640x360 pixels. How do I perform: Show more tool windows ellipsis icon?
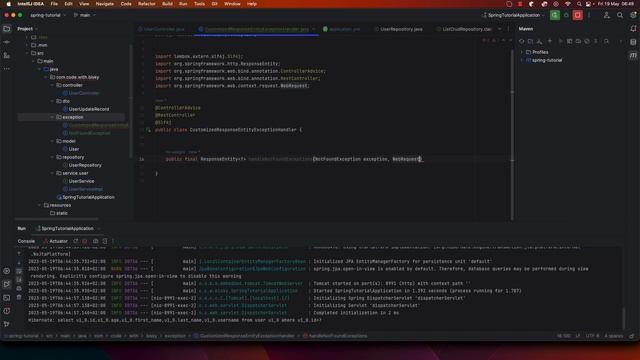pos(7,69)
